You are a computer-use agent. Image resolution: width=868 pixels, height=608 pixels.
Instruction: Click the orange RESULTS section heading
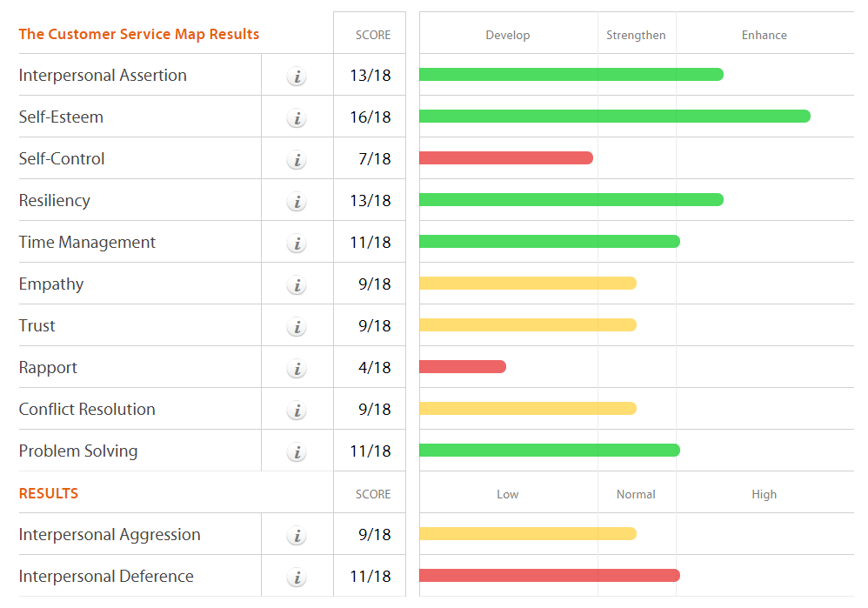(49, 493)
